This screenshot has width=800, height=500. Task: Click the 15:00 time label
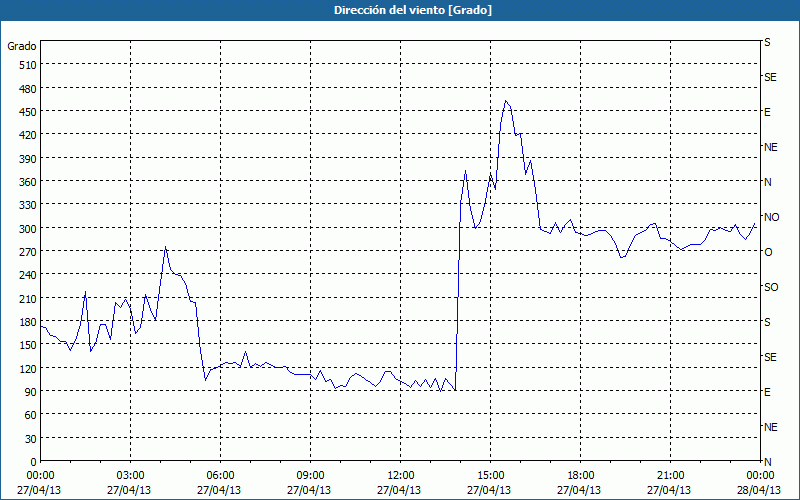(490, 476)
